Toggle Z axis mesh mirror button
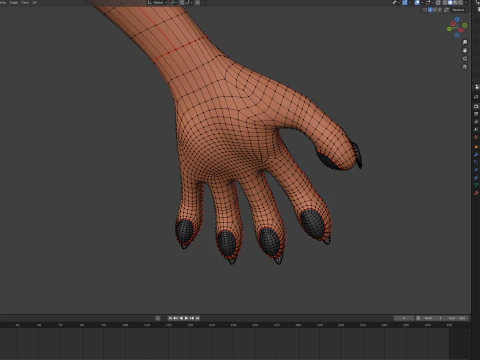This screenshot has height=360, width=480. tap(440, 10)
